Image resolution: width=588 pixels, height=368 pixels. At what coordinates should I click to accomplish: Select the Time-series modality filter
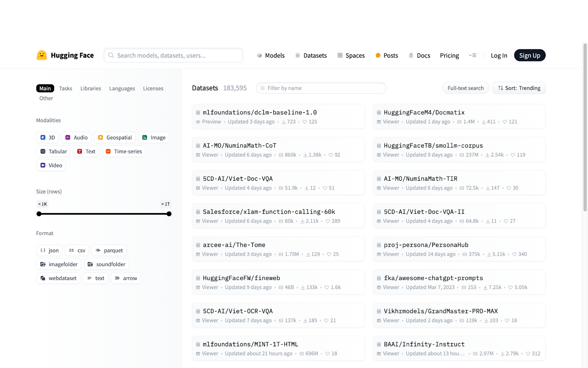pyautogui.click(x=123, y=151)
